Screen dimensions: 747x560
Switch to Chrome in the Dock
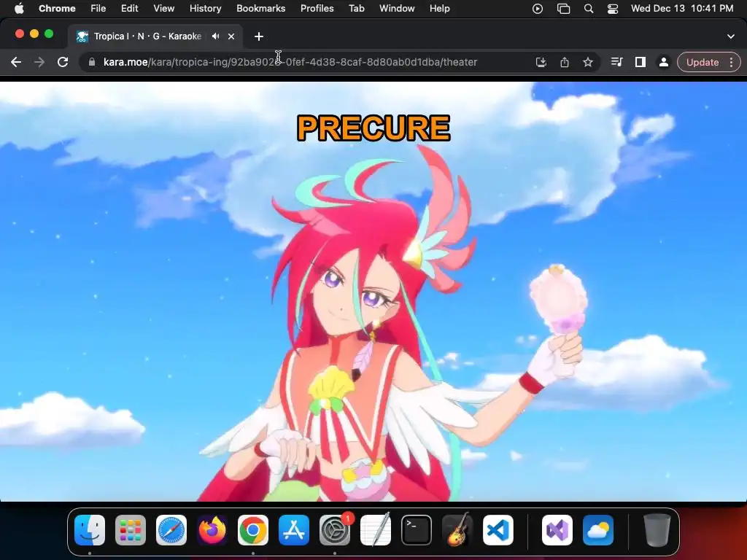pyautogui.click(x=253, y=529)
